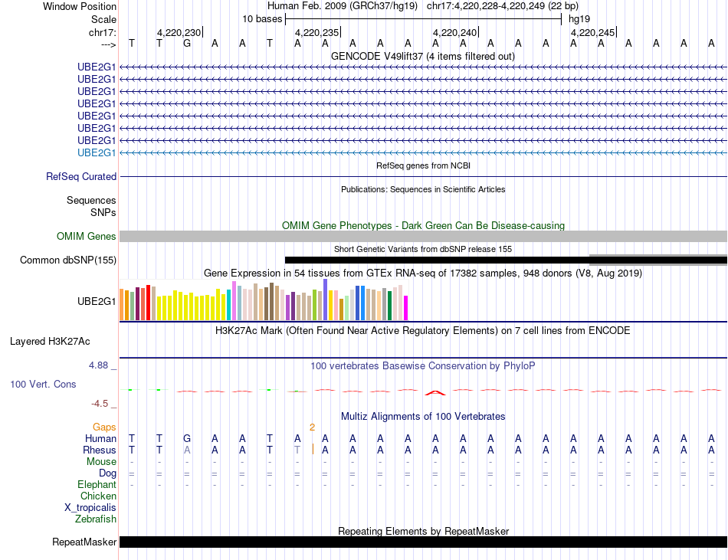Click the 100 Vert. Cons label

[43, 384]
